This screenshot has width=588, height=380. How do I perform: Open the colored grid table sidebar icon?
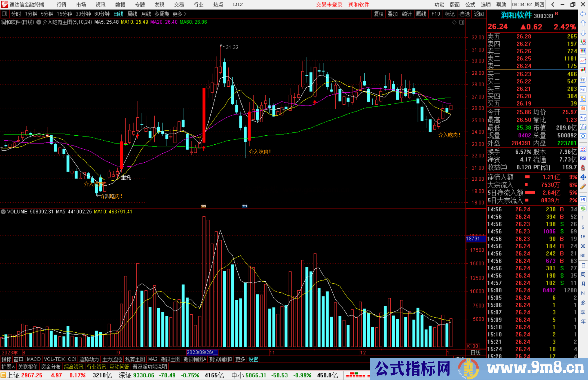[583, 51]
